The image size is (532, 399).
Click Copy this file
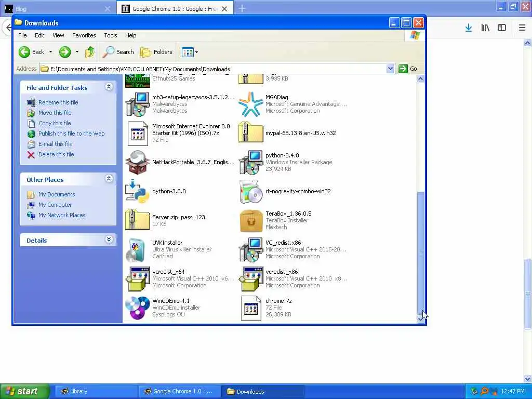click(x=54, y=123)
